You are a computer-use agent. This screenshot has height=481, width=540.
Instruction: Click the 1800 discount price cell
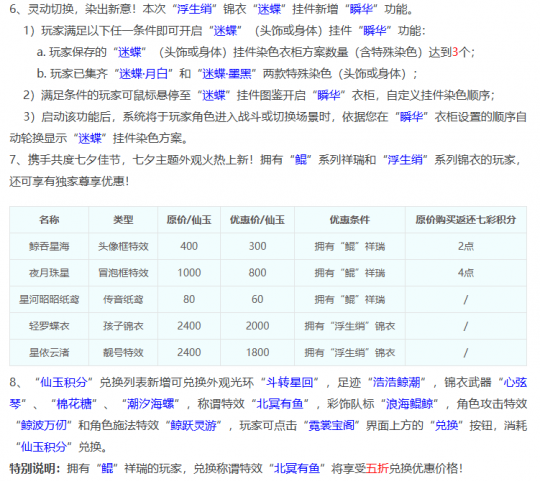click(x=257, y=353)
